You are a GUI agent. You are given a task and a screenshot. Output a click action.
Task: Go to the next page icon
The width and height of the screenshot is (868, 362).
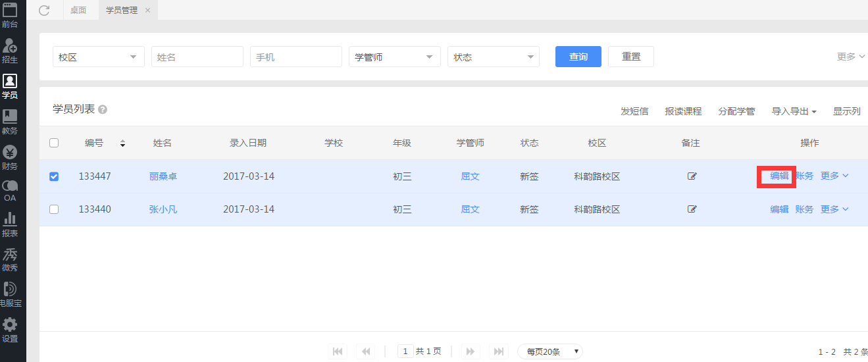pos(471,351)
